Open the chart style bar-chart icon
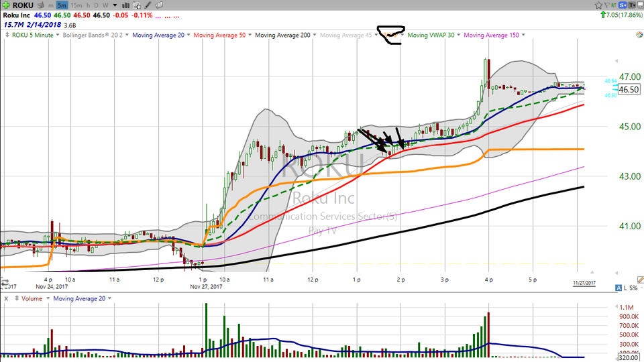644x362 pixels. pyautogui.click(x=125, y=5)
